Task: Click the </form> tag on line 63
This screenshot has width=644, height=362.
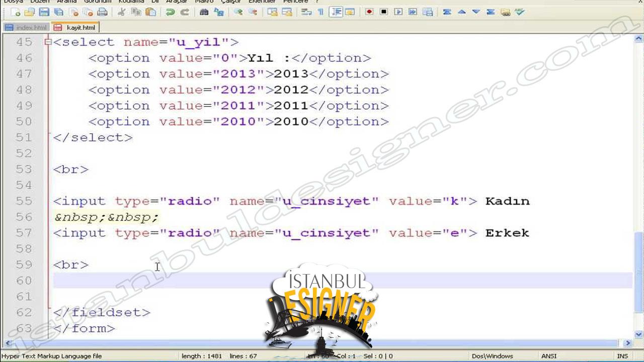Action: [84, 328]
